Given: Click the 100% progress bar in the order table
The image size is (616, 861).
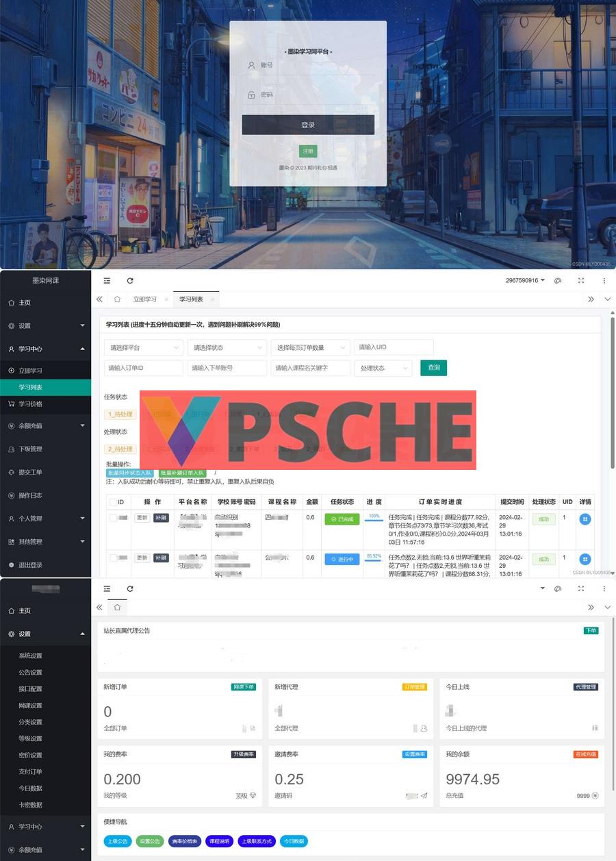Looking at the screenshot, I should pos(374,518).
